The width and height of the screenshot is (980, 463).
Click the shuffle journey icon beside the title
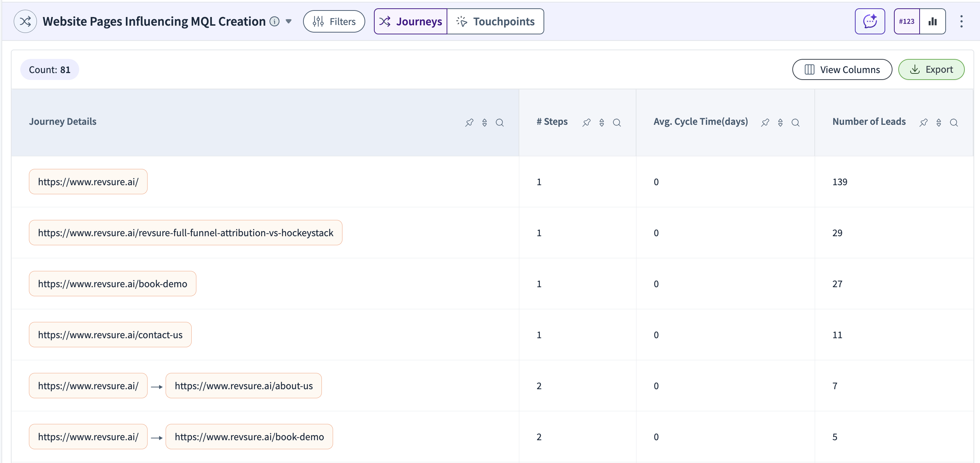tap(25, 21)
